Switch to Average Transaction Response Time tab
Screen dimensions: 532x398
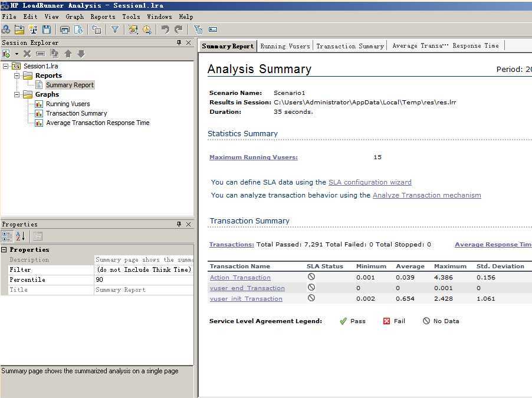tap(445, 46)
